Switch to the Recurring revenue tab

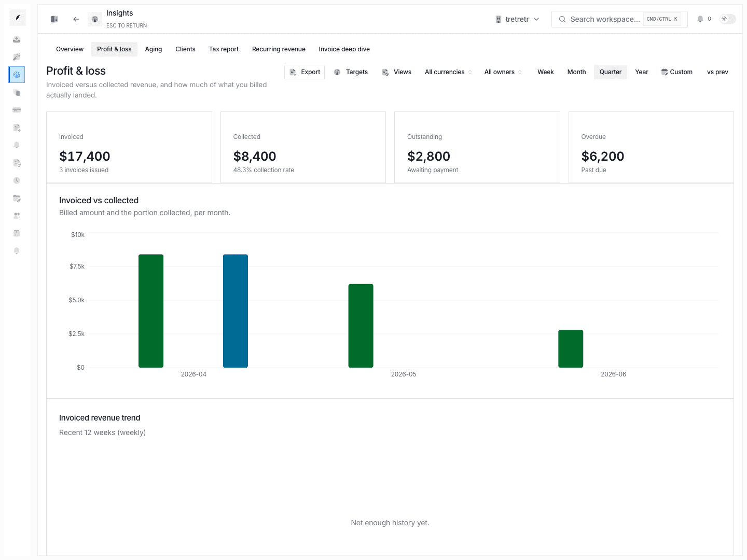click(x=279, y=49)
